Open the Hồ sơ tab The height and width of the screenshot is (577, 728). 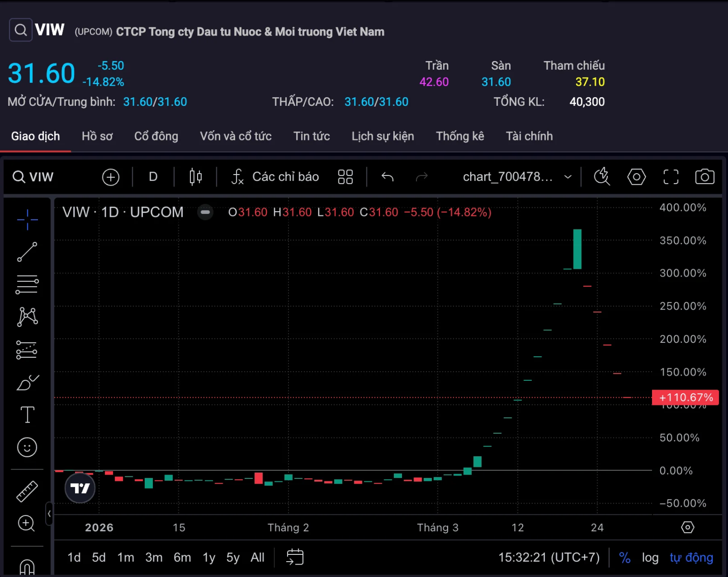click(x=97, y=137)
